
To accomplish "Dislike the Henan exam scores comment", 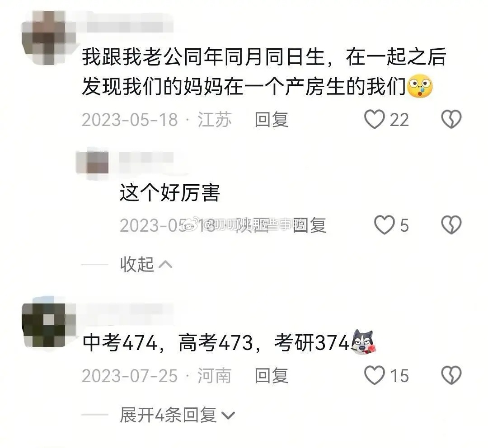I will click(x=451, y=375).
